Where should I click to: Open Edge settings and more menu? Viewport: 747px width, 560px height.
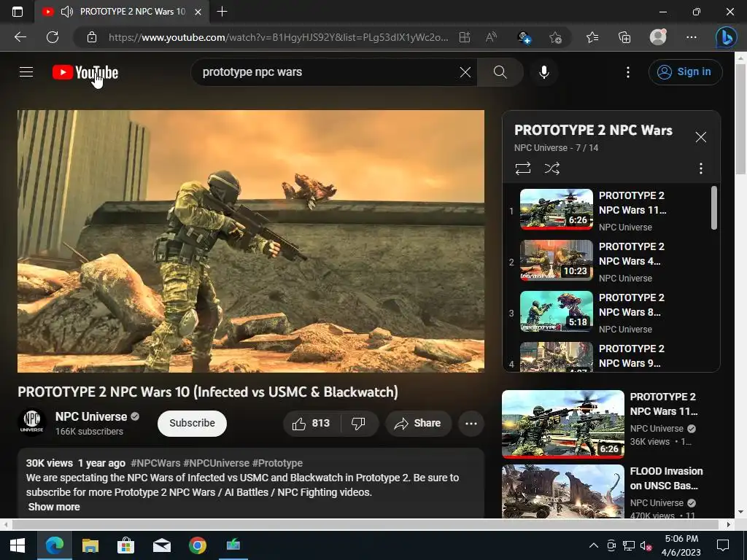pyautogui.click(x=692, y=37)
